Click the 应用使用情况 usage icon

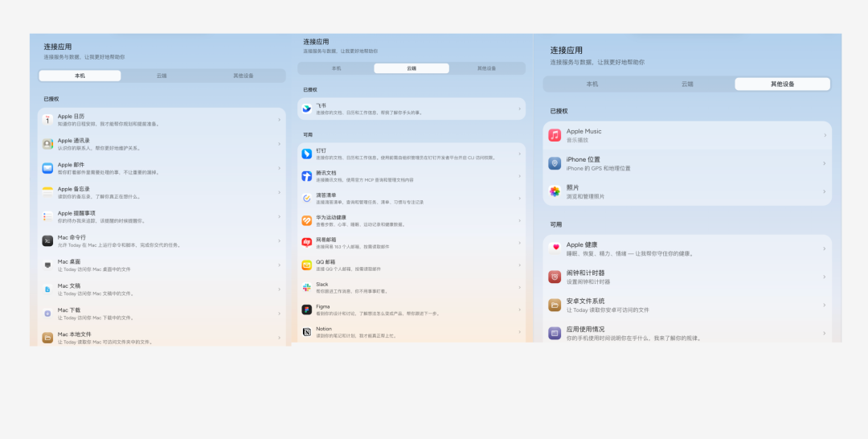[555, 333]
